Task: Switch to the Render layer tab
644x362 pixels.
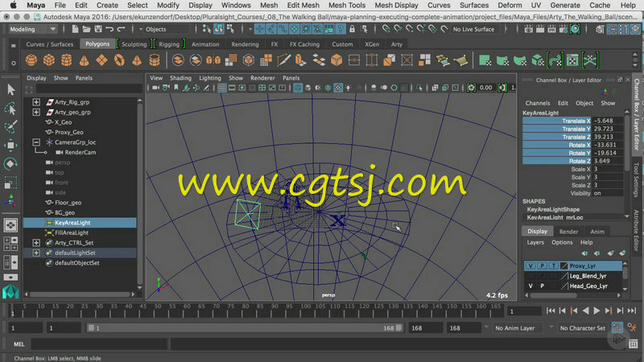Action: pyautogui.click(x=568, y=232)
